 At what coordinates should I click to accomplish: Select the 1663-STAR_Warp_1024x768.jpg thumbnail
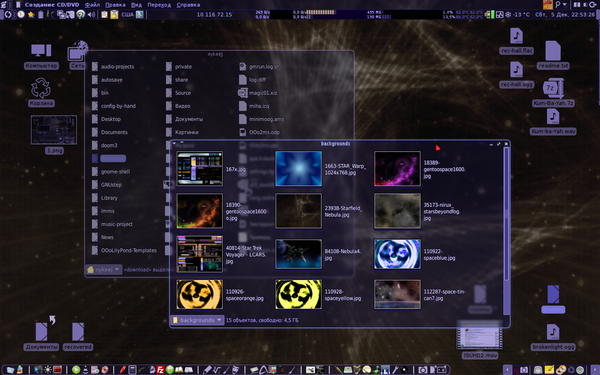298,169
